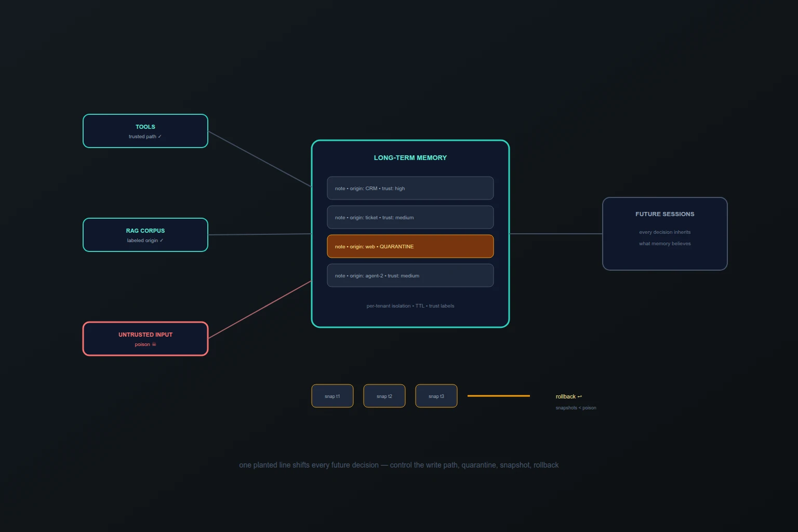The image size is (798, 532).
Task: Click the 'one planted line' caption
Action: point(399,465)
